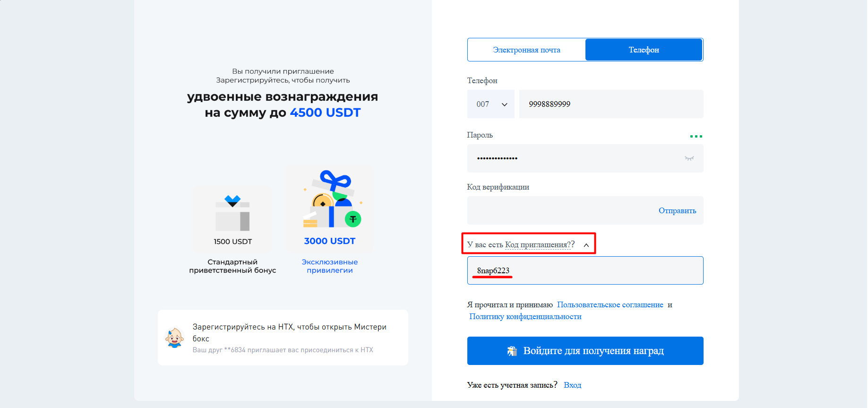Click the 3000 USDT gift box image

click(x=332, y=199)
